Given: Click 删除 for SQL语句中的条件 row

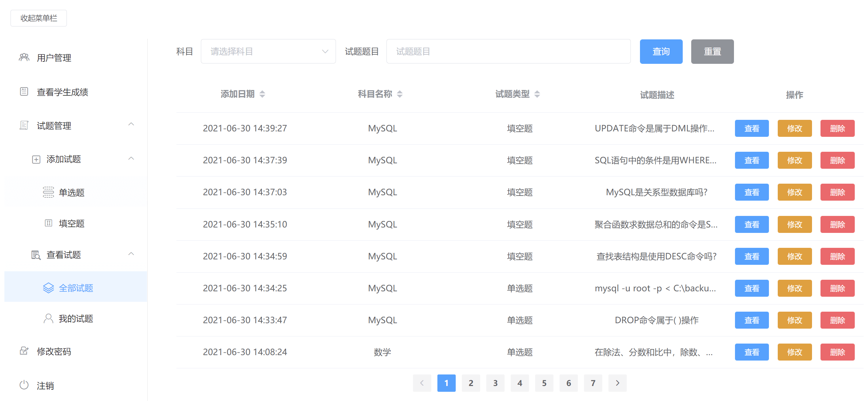Looking at the screenshot, I should 837,160.
